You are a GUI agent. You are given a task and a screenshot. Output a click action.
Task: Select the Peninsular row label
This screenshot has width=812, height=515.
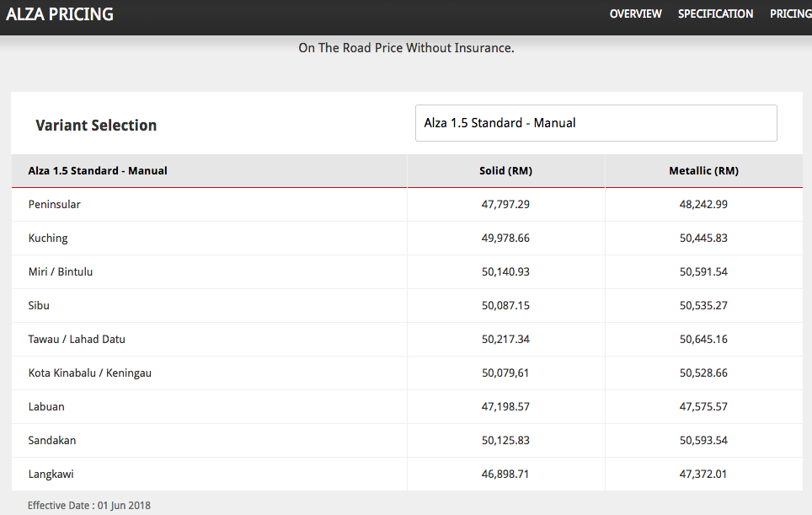click(55, 205)
